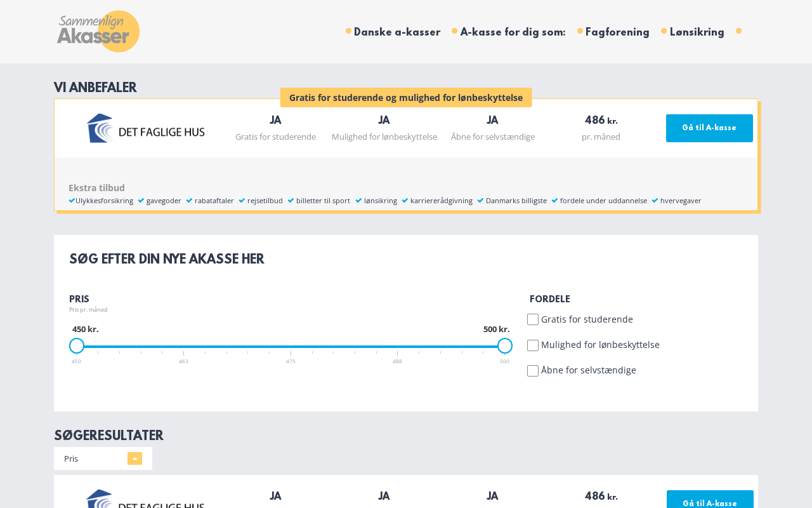This screenshot has height=508, width=812.
Task: Open the Pris sorting dropdown
Action: pos(103,458)
